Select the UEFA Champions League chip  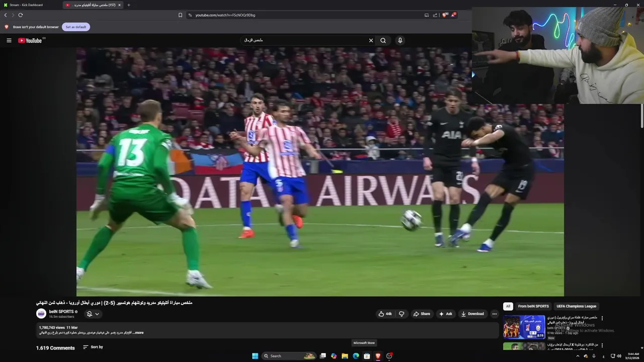pyautogui.click(x=576, y=306)
